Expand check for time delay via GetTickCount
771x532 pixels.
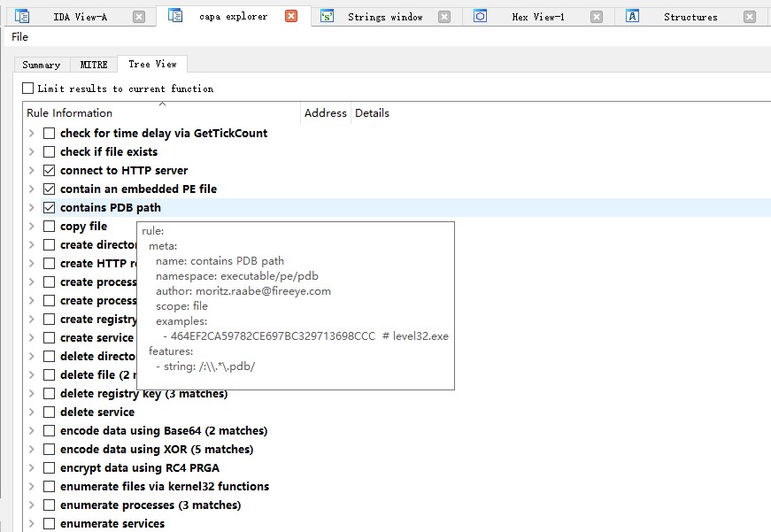[32, 133]
